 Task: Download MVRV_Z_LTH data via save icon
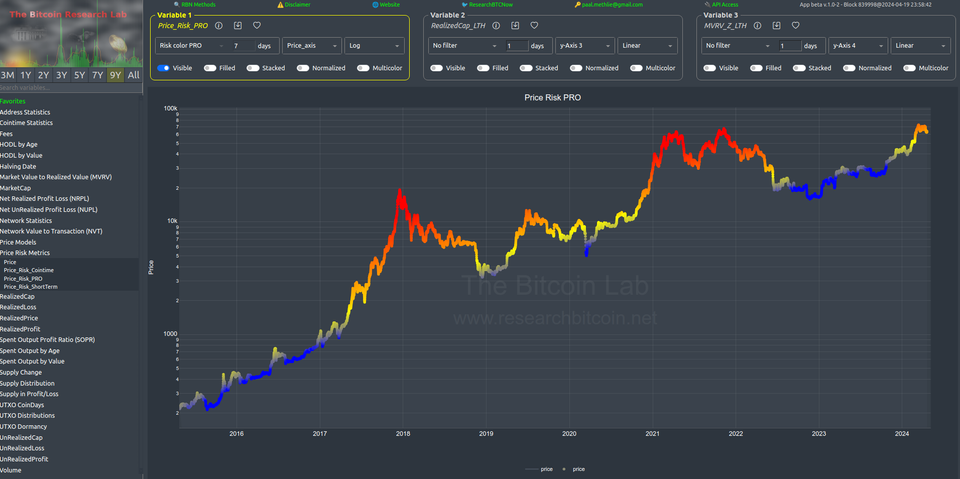776,26
